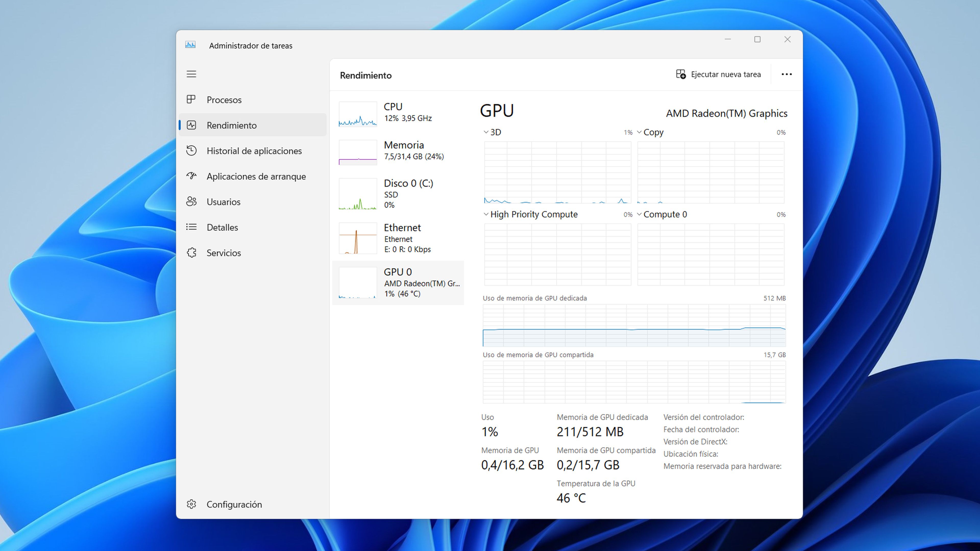
Task: Open the Usuarios page
Action: [x=253, y=202]
